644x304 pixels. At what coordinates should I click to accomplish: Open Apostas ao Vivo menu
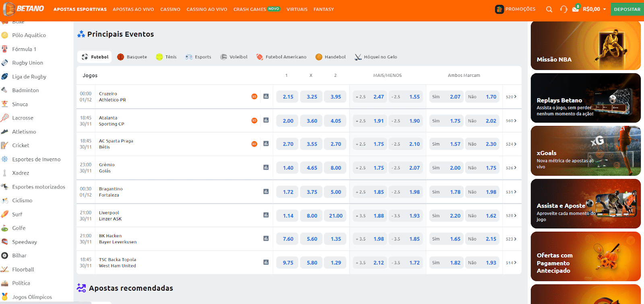click(133, 9)
